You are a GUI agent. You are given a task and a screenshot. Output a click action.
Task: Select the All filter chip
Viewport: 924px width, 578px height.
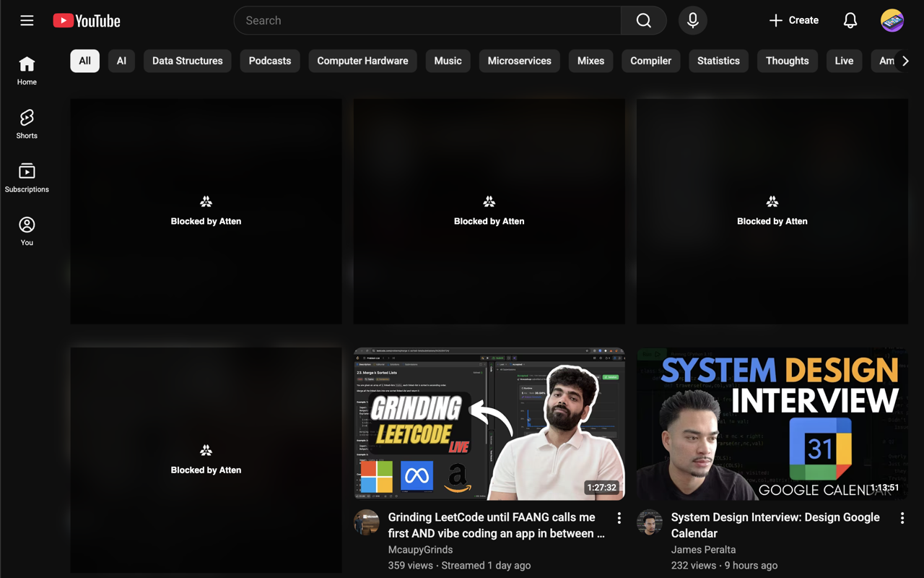[84, 61]
